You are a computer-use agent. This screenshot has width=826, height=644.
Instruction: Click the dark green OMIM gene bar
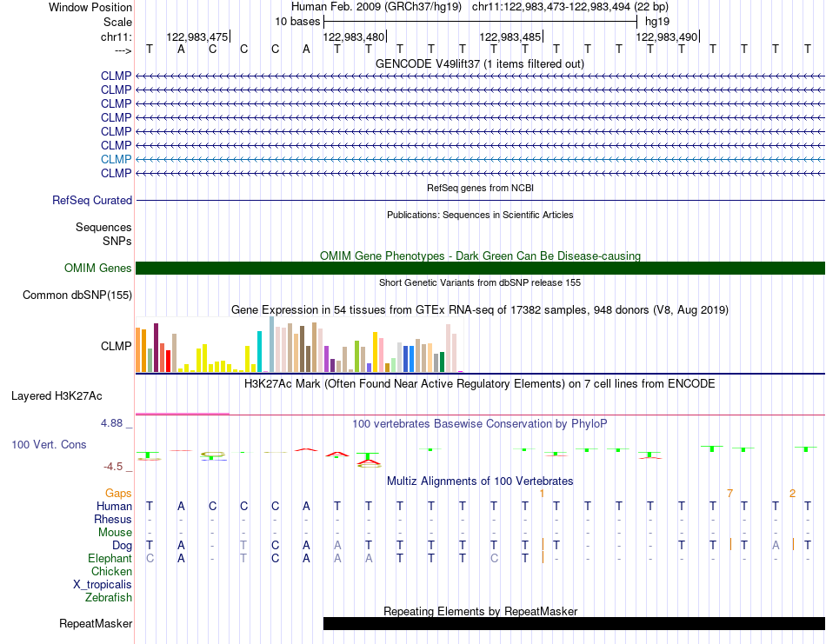[x=480, y=268]
